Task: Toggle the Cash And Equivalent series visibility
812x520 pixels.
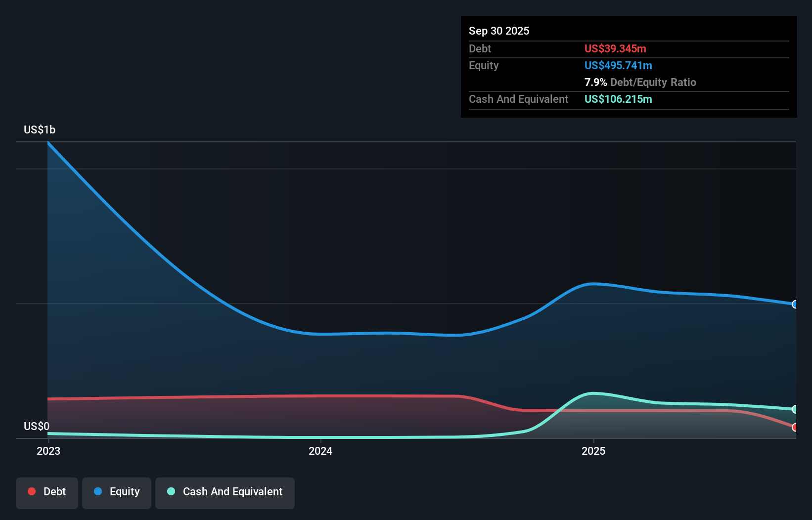Action: point(225,493)
